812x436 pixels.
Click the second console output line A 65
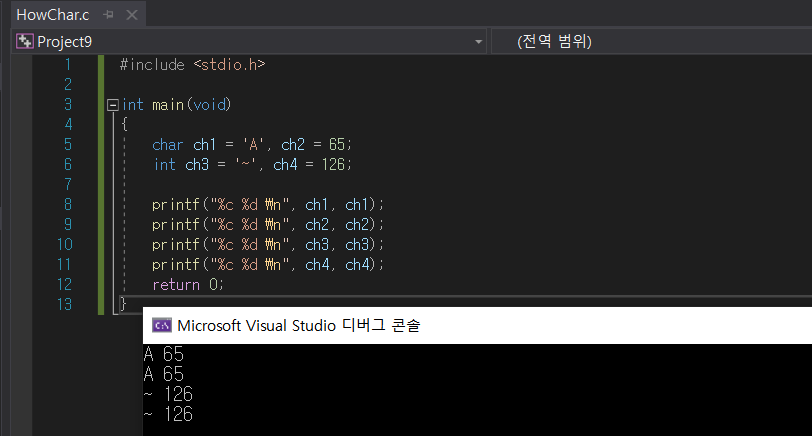[x=164, y=374]
